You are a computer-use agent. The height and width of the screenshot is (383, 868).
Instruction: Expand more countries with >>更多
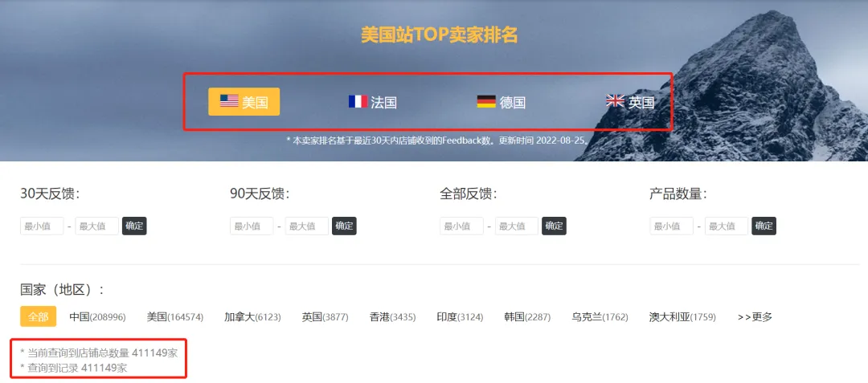tap(755, 317)
